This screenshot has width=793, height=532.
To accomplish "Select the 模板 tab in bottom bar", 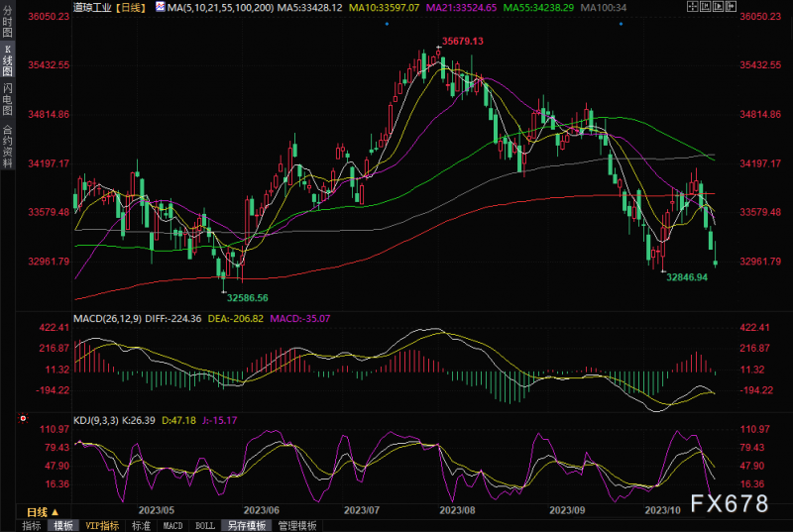I will (x=63, y=525).
